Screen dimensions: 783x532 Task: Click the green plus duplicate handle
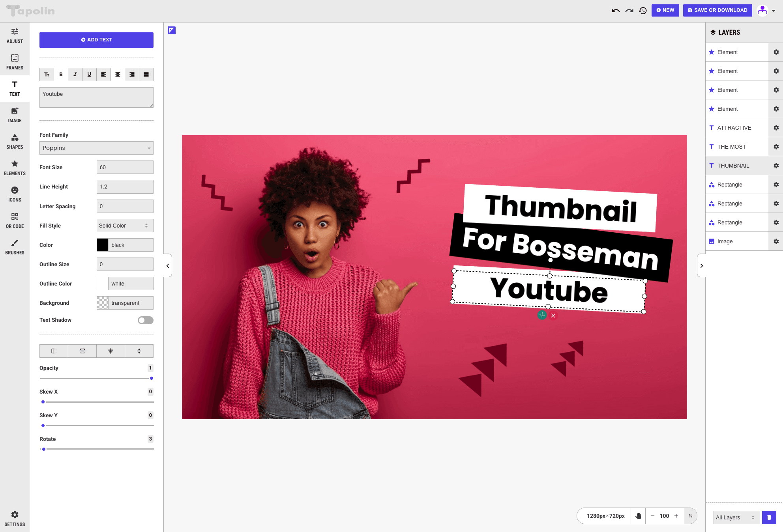point(542,315)
